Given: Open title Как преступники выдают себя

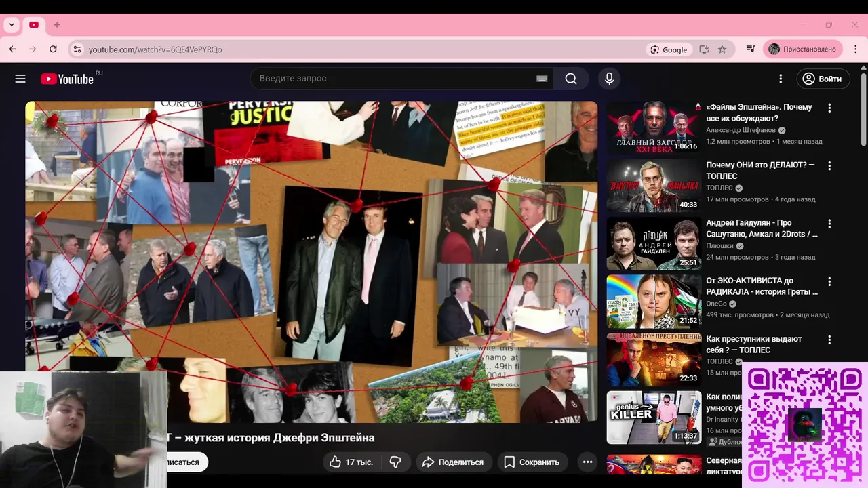Looking at the screenshot, I should [754, 344].
